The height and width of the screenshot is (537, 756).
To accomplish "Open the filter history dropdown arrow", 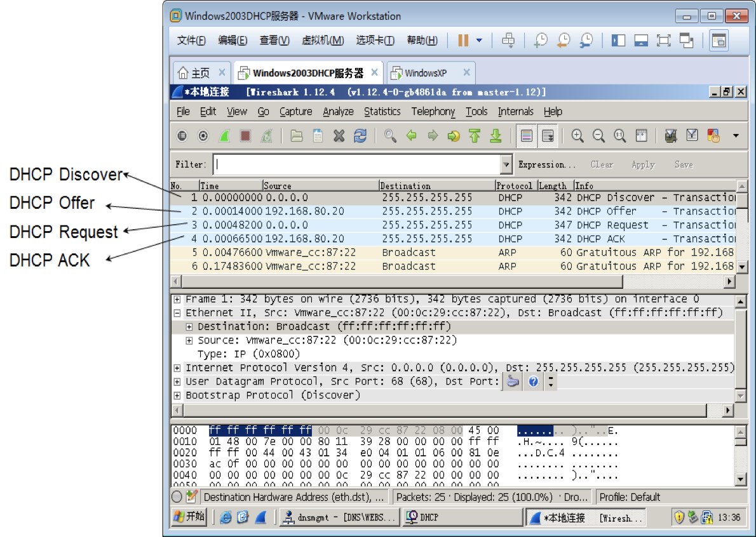I will click(x=506, y=164).
